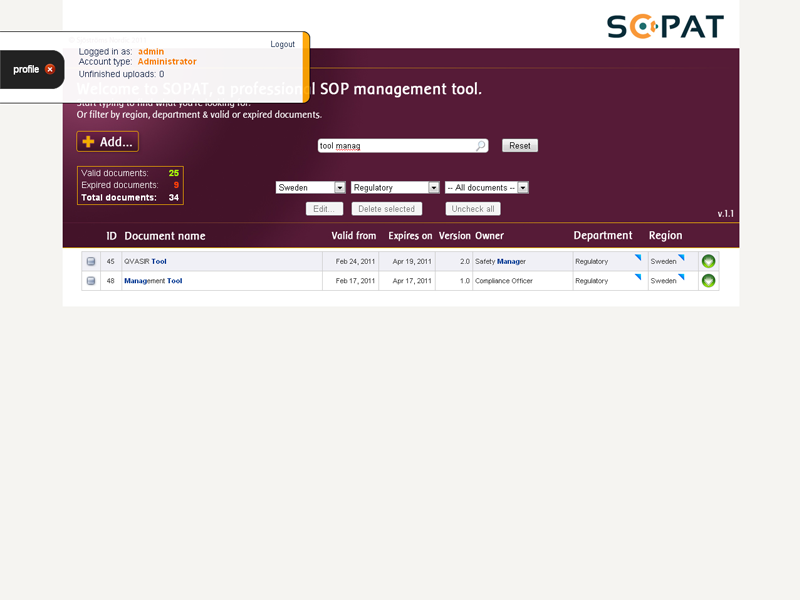The image size is (800, 600).
Task: Click the 'Apr 17, 2011' expiry date
Action: click(412, 281)
